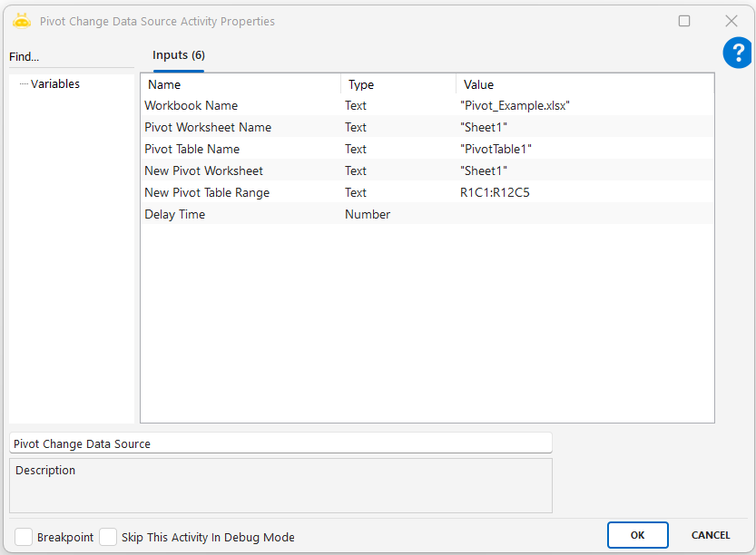Toggle Skip This Activity In Debug Mode
The height and width of the screenshot is (555, 756).
click(x=108, y=537)
